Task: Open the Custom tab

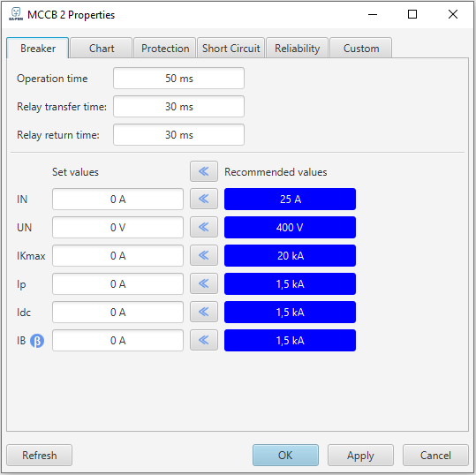Action: pyautogui.click(x=361, y=48)
